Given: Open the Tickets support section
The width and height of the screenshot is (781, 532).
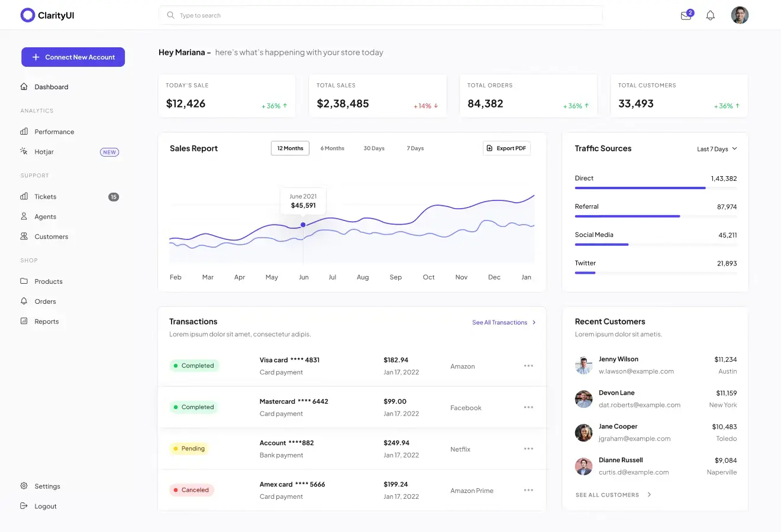Looking at the screenshot, I should [45, 196].
